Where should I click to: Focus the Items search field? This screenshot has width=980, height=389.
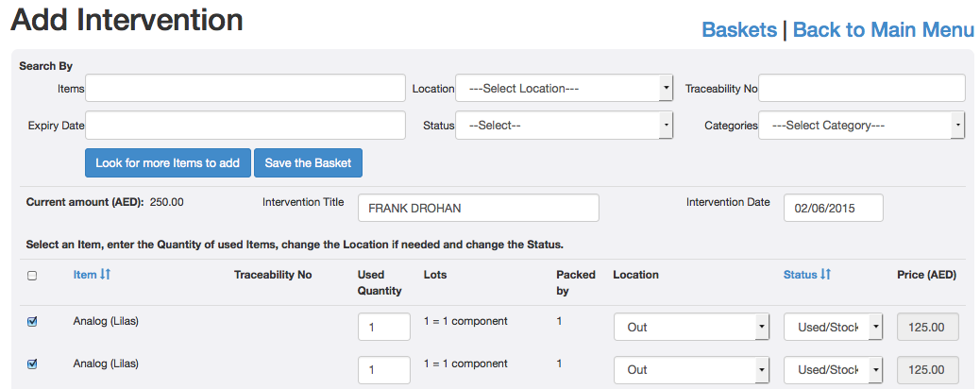245,89
